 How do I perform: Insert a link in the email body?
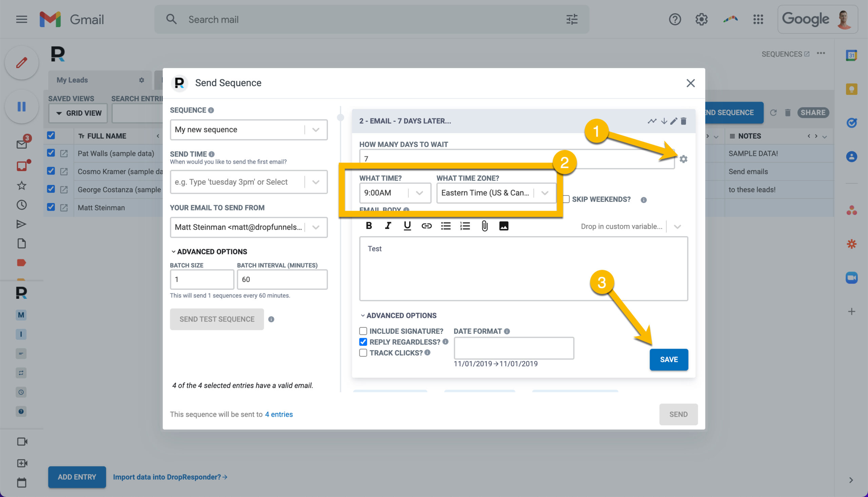pos(426,226)
